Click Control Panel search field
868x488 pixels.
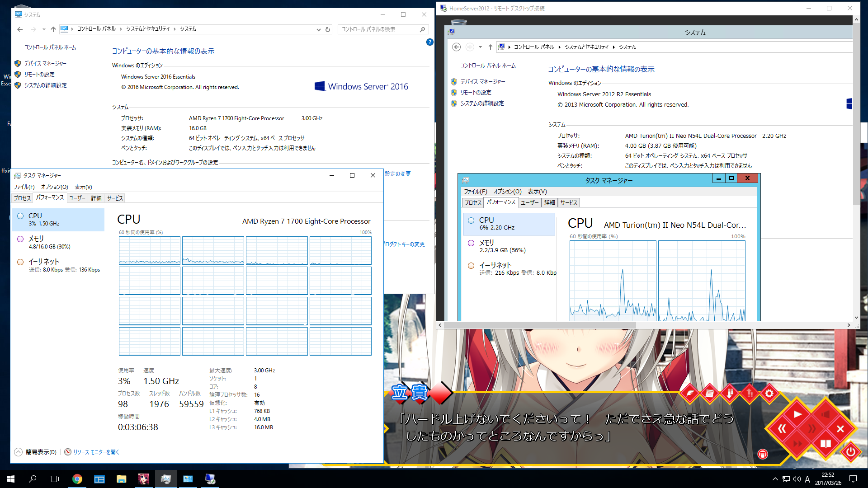[382, 29]
